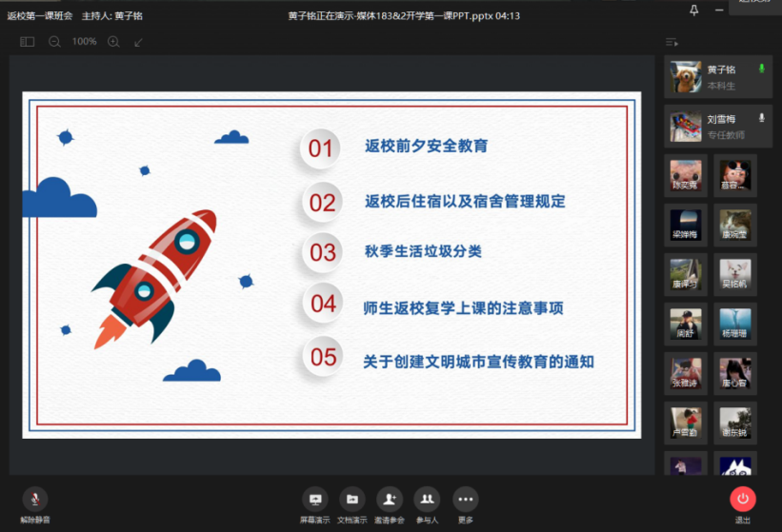Start screen sharing via 屏幕演示
Screen dimensions: 782x532
pyautogui.click(x=315, y=500)
